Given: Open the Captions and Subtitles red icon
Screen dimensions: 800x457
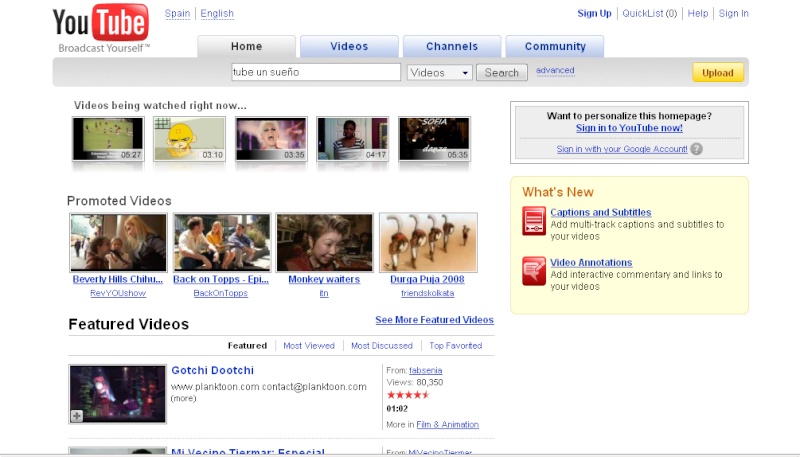Looking at the screenshot, I should pos(534,221).
